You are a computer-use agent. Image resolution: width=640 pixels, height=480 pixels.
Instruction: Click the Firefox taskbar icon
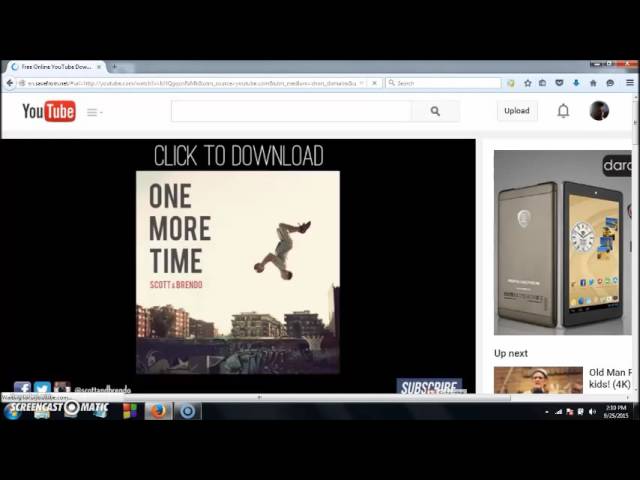(x=158, y=411)
